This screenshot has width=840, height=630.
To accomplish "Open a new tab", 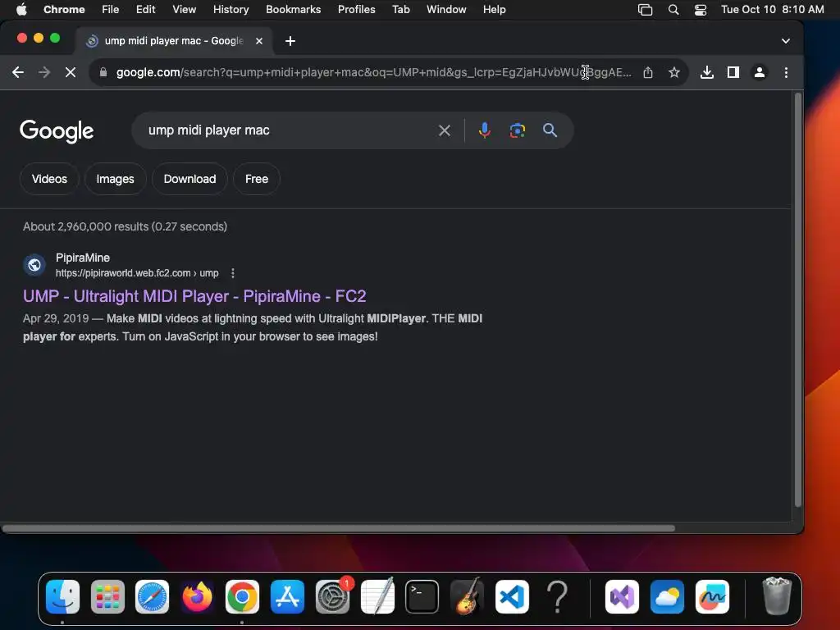I will coord(290,41).
